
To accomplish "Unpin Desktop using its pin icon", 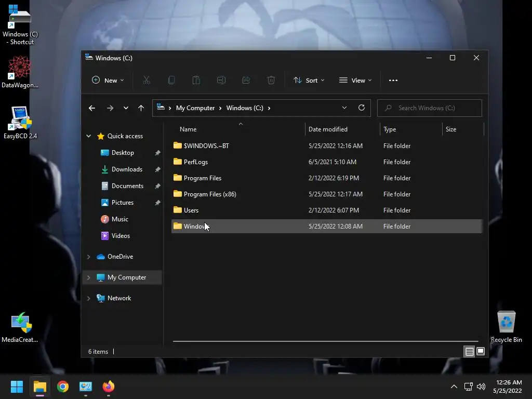I will (157, 153).
